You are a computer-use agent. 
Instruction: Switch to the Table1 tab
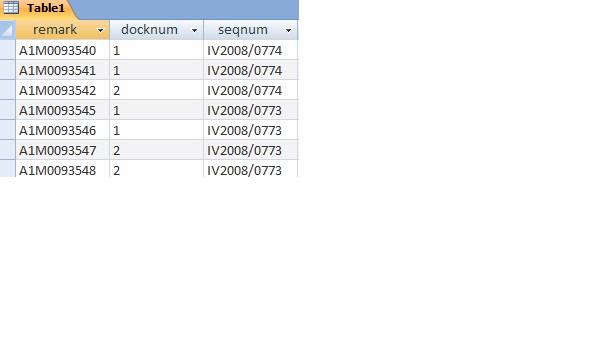[38, 9]
